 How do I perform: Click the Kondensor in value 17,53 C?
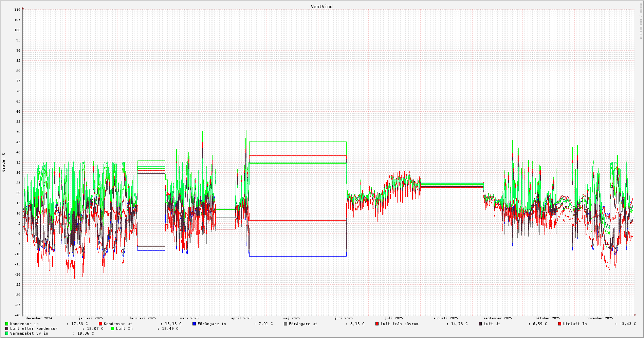(x=79, y=324)
